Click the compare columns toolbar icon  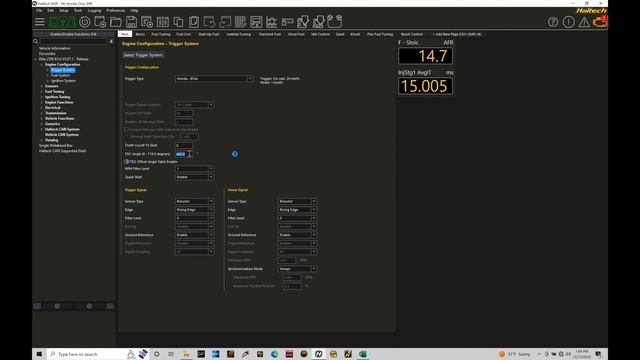162,22
